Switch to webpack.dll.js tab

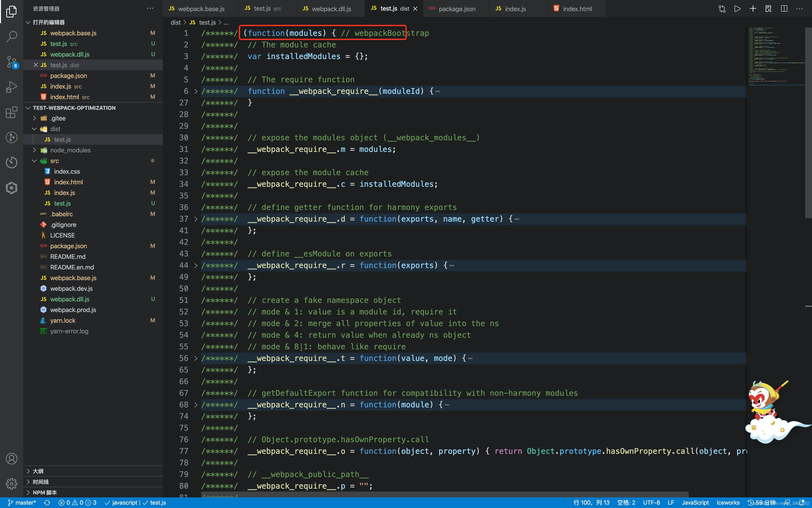(331, 9)
